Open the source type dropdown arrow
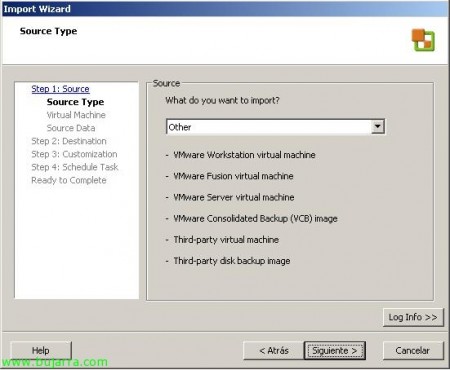 click(x=378, y=127)
